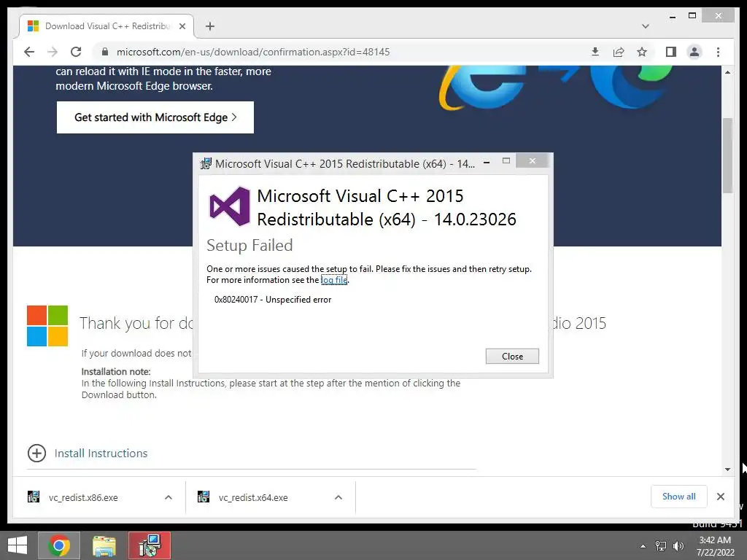
Task: Bookmark this page with the star icon
Action: coord(642,52)
